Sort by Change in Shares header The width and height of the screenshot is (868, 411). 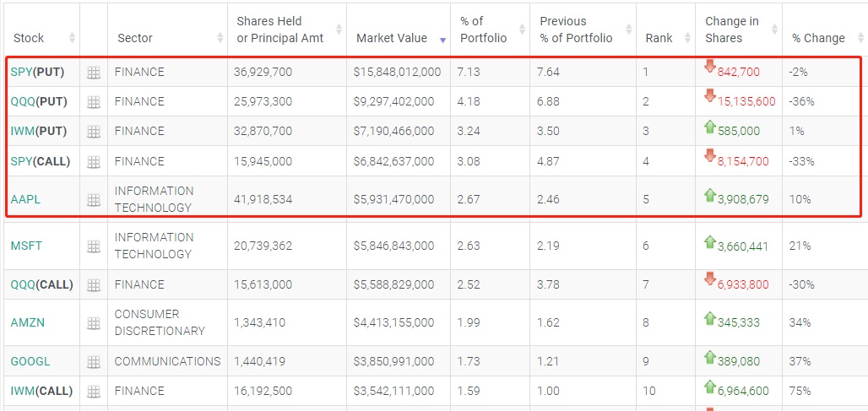(732, 30)
